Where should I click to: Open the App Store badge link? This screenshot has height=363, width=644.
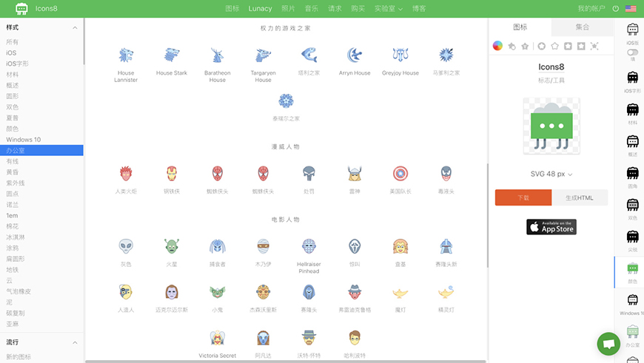point(551,227)
